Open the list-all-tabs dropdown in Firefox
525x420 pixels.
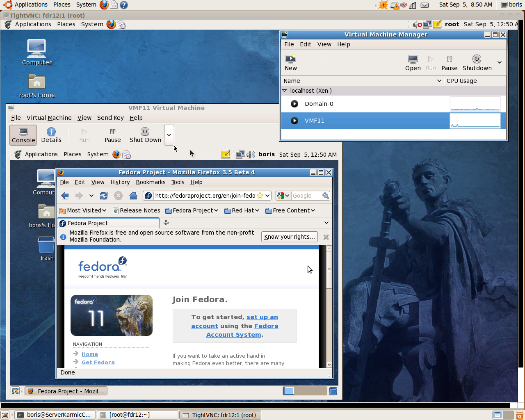[x=326, y=223]
